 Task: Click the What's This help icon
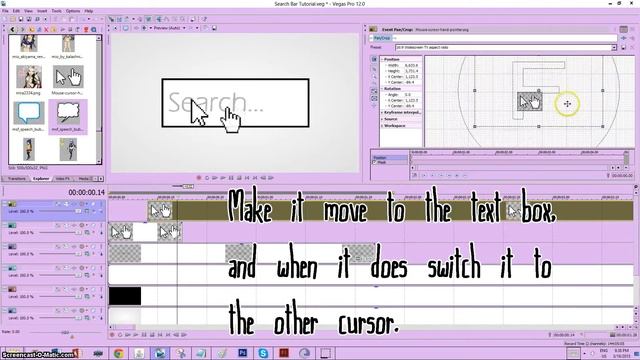click(204, 19)
